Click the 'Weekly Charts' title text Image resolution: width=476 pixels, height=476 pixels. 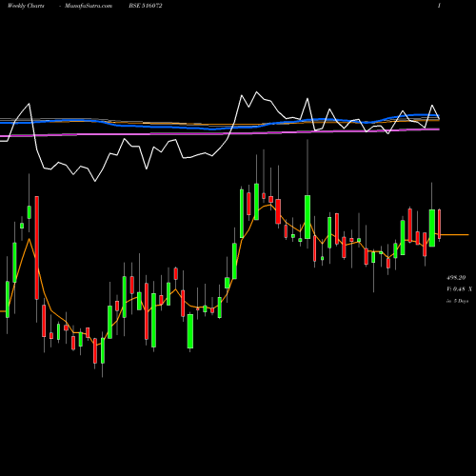pos(26,6)
